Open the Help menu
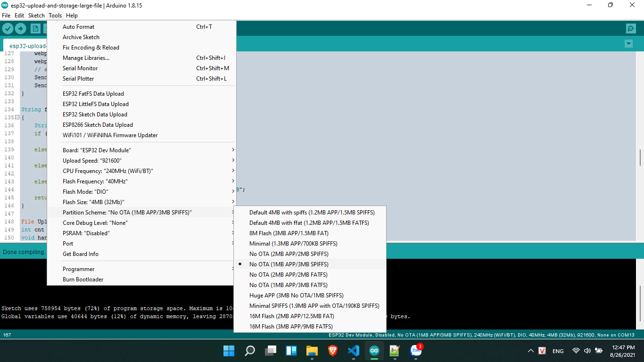The height and width of the screenshot is (362, 644). pyautogui.click(x=72, y=16)
